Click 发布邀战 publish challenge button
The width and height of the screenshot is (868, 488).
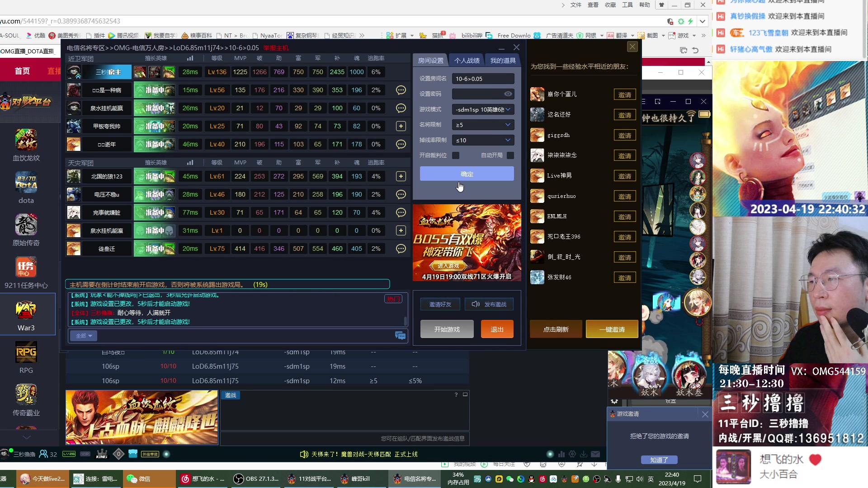(x=489, y=304)
